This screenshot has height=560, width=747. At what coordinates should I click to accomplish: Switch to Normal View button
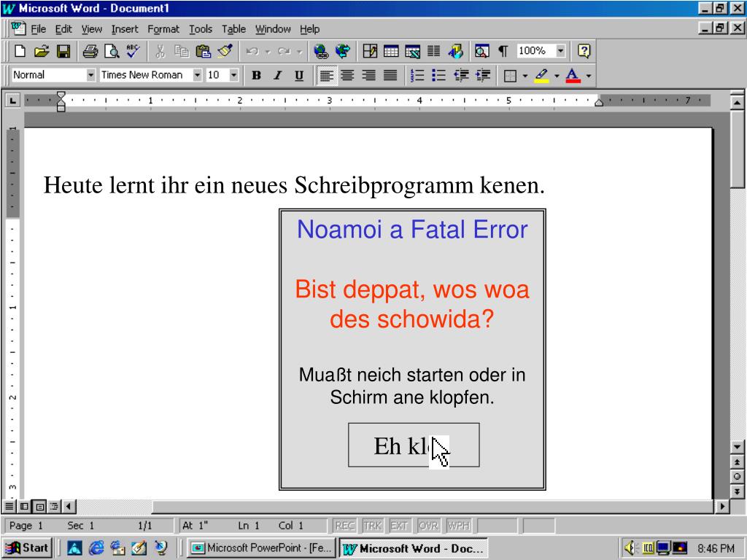point(9,506)
